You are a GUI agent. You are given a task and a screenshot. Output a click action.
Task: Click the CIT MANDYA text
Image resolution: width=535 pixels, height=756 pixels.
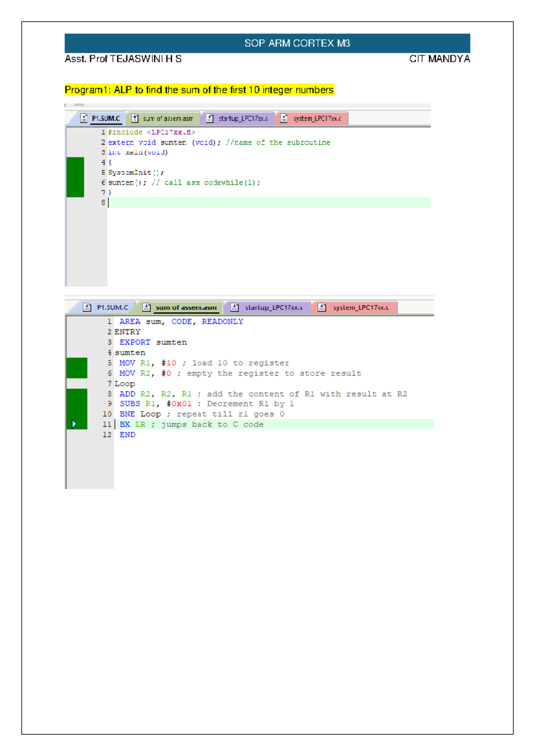pos(440,59)
